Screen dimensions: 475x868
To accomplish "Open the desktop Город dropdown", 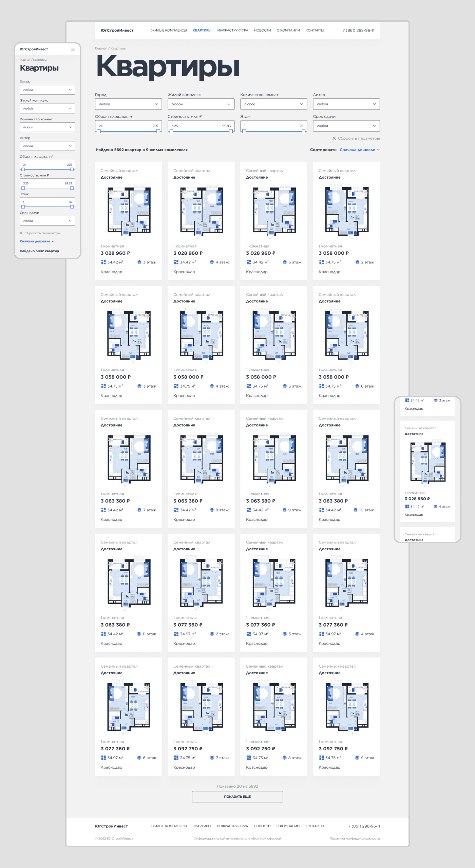I will [x=128, y=104].
